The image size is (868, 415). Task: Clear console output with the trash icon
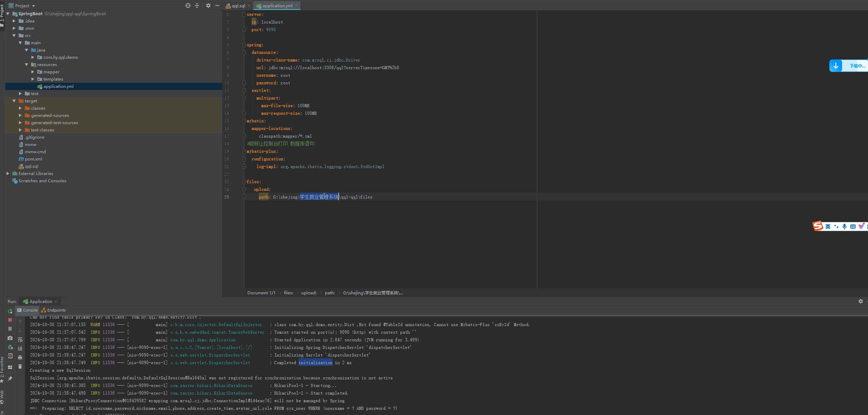(x=20, y=367)
